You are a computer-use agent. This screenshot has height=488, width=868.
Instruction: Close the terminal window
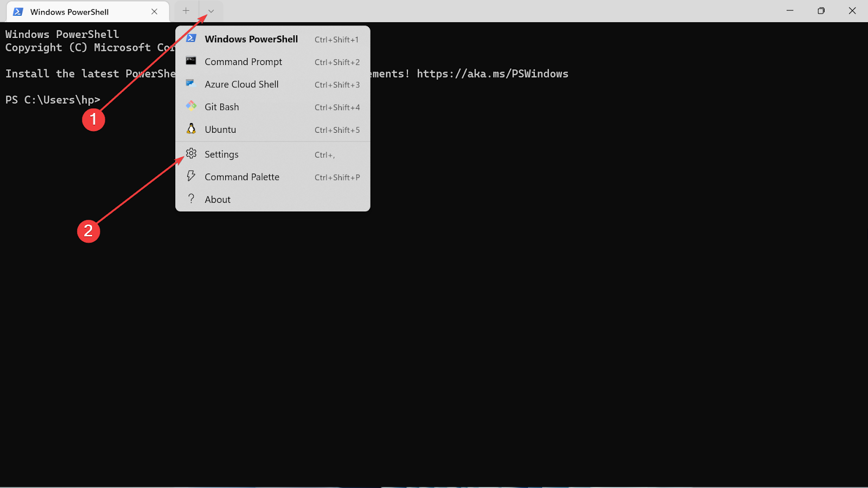click(x=852, y=11)
